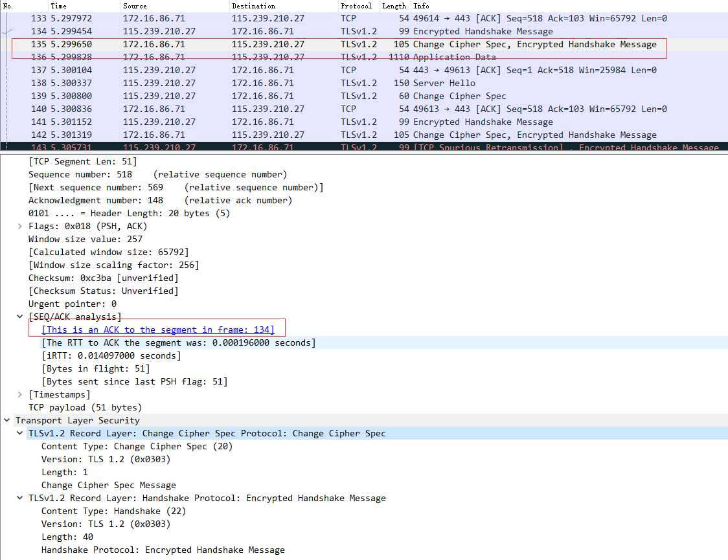Sort packets by the Protocol column header
The image size is (728, 560).
[x=358, y=6]
